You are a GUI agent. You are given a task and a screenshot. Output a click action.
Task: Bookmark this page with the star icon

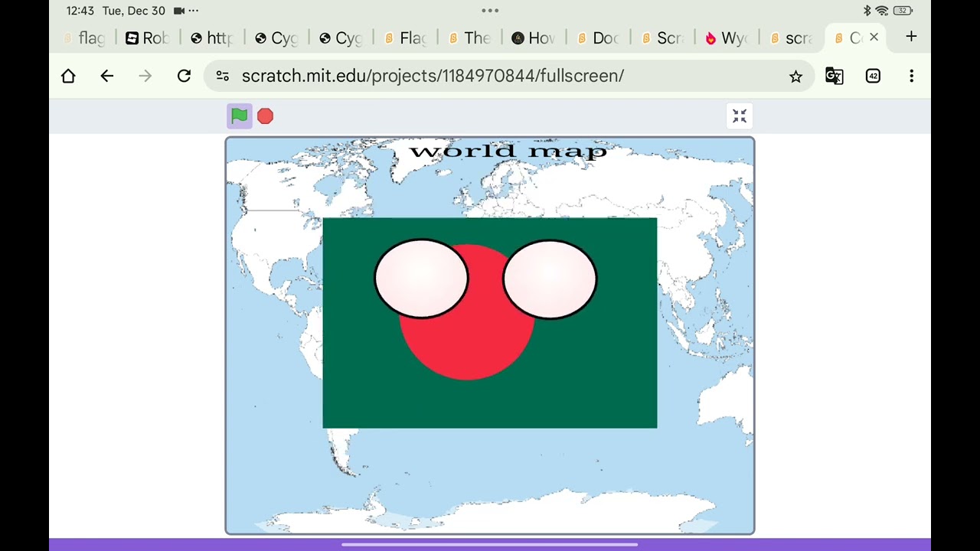[x=795, y=76]
